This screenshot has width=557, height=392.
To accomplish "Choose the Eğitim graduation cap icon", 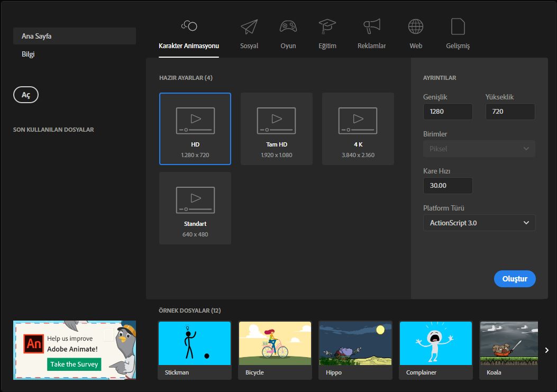I will pos(327,27).
